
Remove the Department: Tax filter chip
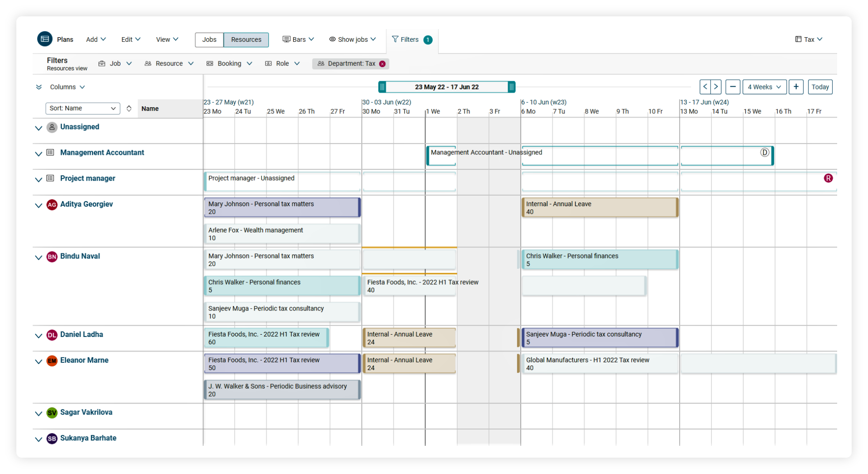(x=382, y=64)
